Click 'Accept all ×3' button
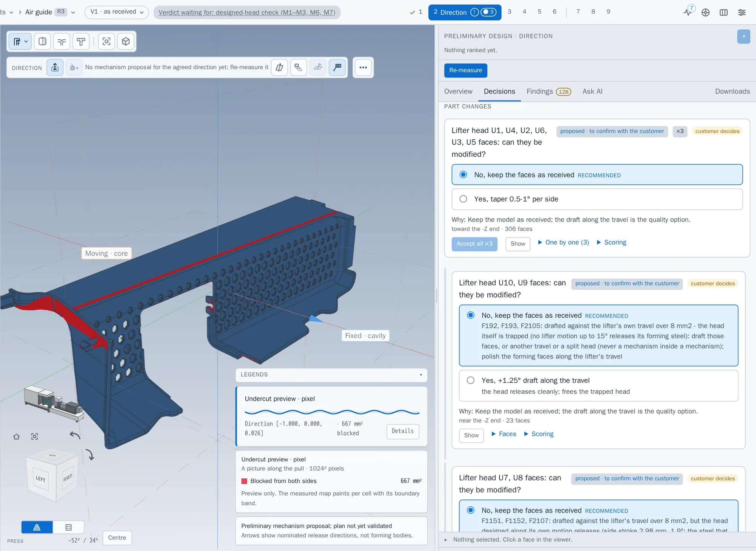756x551 pixels. click(x=474, y=244)
